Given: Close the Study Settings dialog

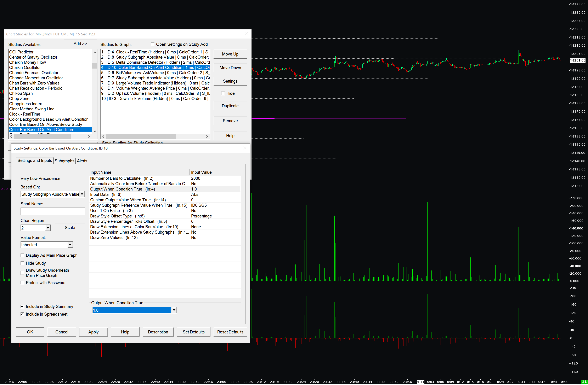Looking at the screenshot, I should coord(244,148).
